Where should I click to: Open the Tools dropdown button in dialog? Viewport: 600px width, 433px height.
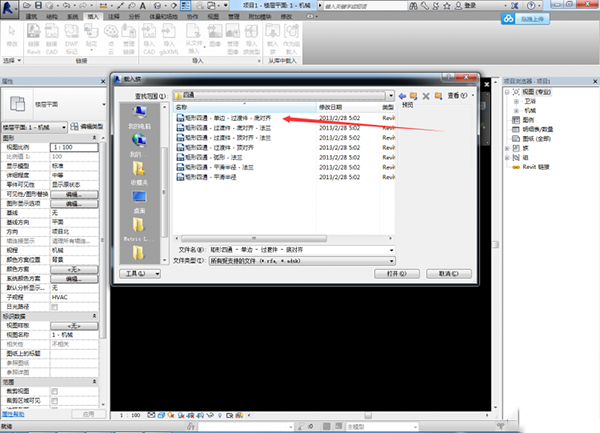tap(140, 273)
